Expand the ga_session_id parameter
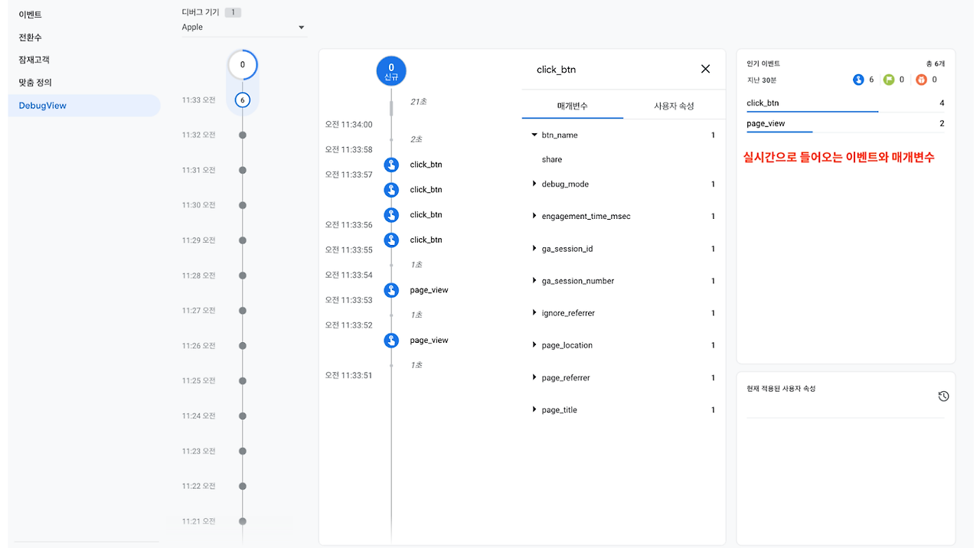This screenshot has height=548, width=980. (x=534, y=249)
